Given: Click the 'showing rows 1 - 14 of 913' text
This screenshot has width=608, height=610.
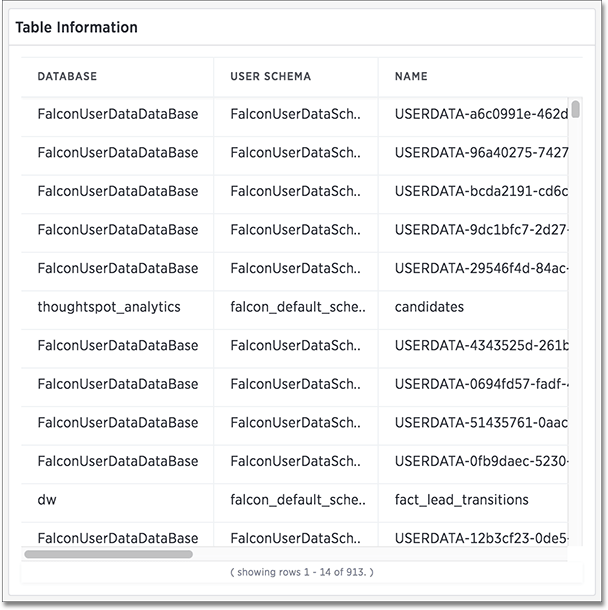Looking at the screenshot, I should pos(301,572).
